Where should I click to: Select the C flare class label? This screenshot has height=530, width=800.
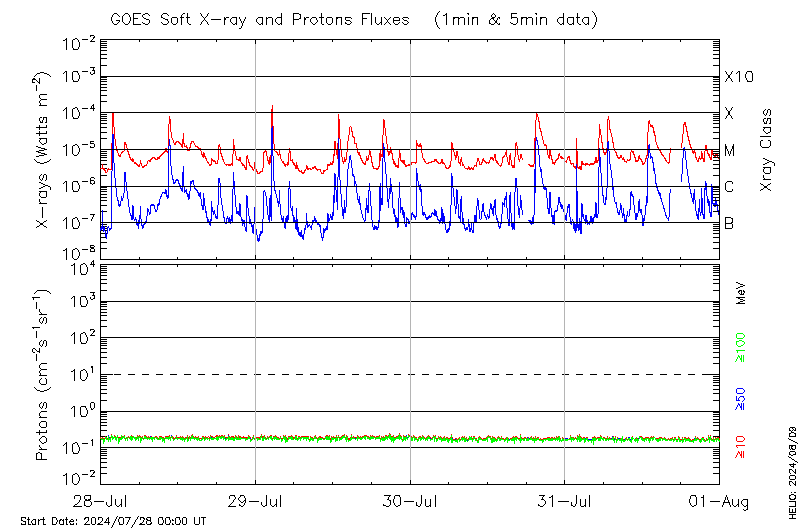coord(730,187)
